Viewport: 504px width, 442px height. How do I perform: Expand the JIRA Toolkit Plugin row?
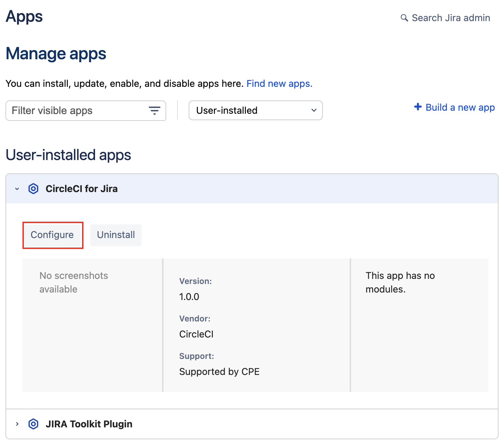(17, 424)
